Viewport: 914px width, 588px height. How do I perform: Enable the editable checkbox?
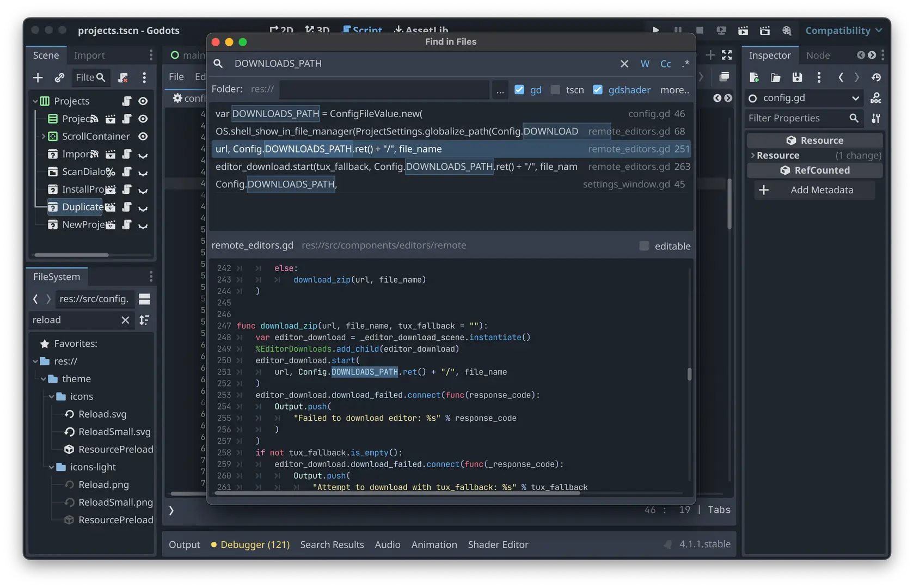pos(644,246)
